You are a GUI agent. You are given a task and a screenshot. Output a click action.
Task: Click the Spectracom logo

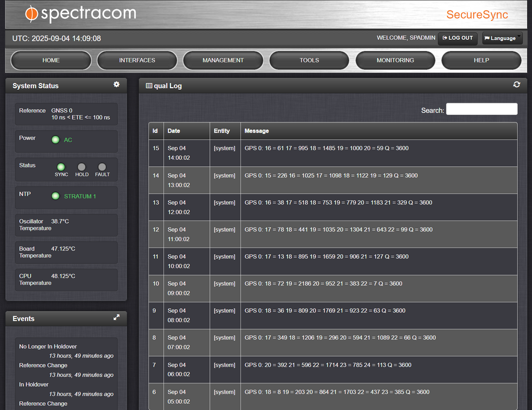tap(81, 13)
